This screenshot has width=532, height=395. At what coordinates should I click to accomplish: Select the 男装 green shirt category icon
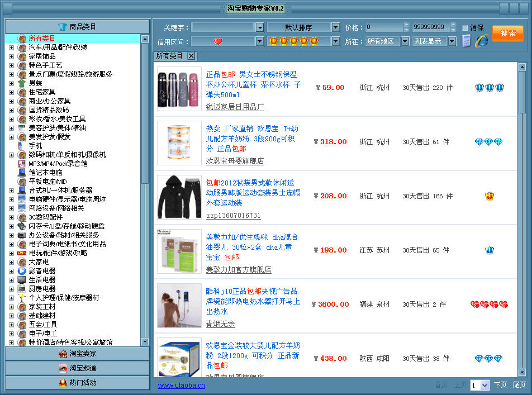tap(22, 83)
